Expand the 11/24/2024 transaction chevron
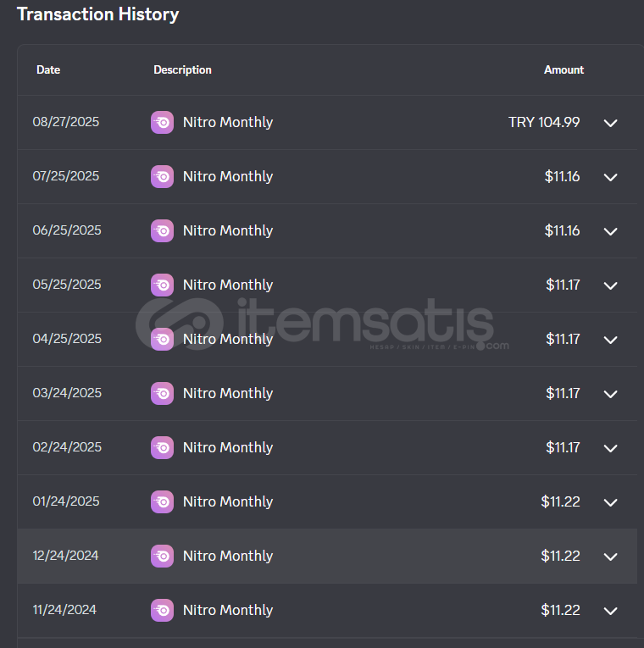The image size is (644, 648). pos(610,611)
